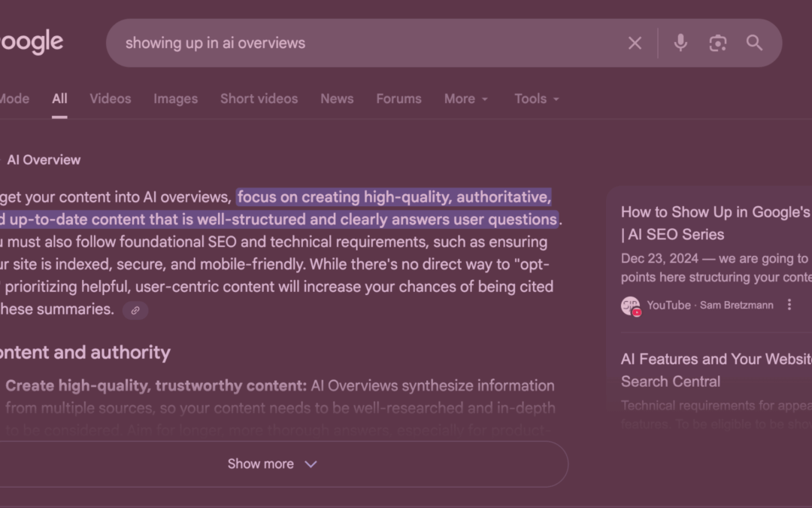Select the Images results tab
The width and height of the screenshot is (812, 508).
point(175,99)
